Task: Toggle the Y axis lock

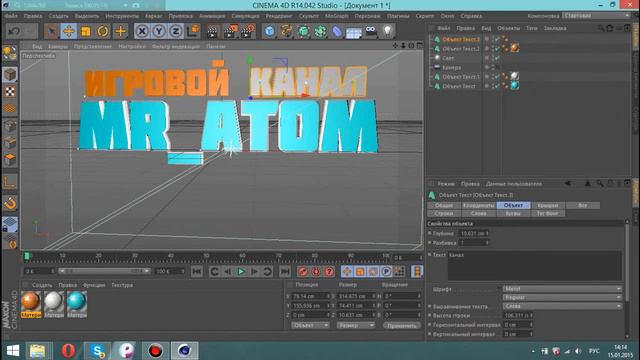Action: tap(159, 31)
